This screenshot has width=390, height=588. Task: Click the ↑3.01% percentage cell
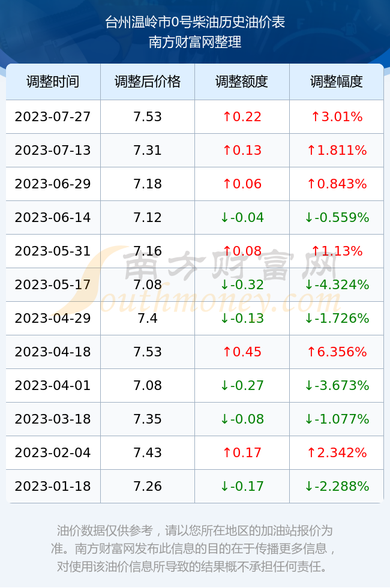click(x=337, y=116)
